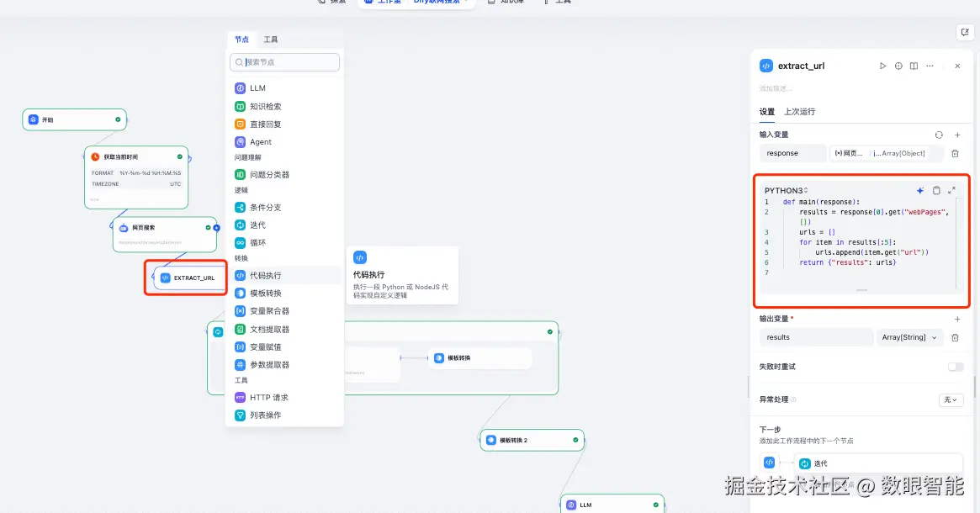The width and height of the screenshot is (980, 513).
Task: Open the 迭代 next-step node in 下一步
Action: pos(878,463)
